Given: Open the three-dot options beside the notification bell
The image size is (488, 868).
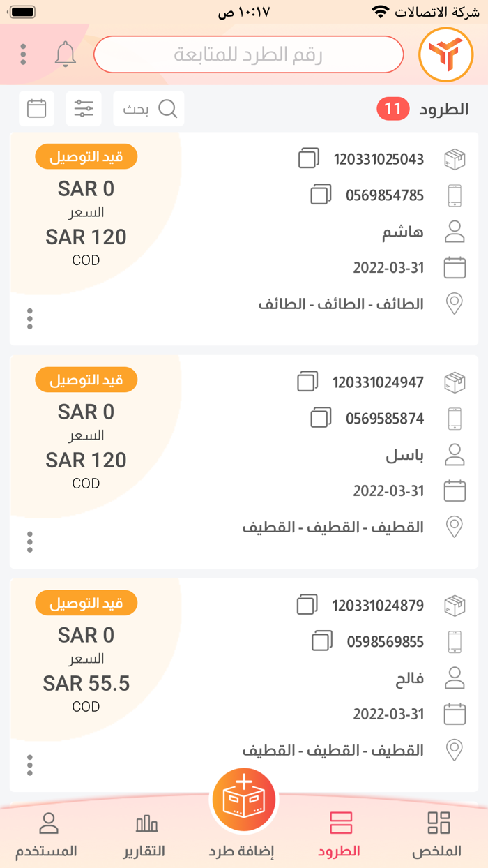Looking at the screenshot, I should [x=23, y=54].
